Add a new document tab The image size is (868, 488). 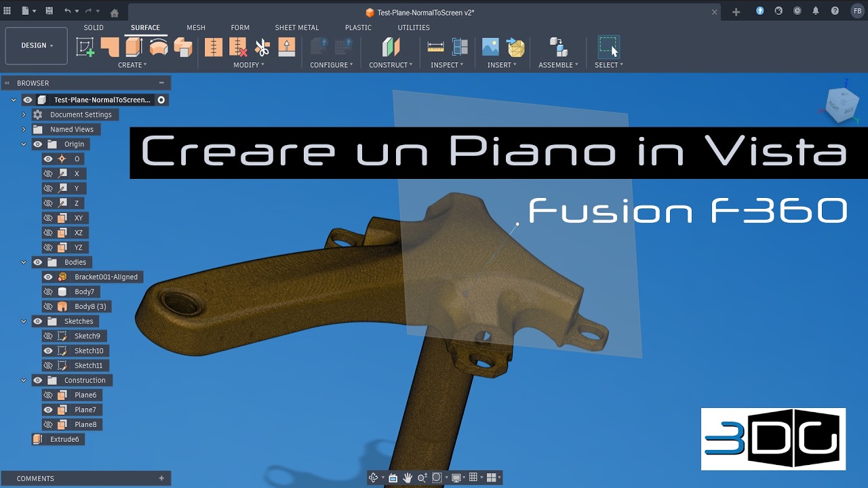736,12
